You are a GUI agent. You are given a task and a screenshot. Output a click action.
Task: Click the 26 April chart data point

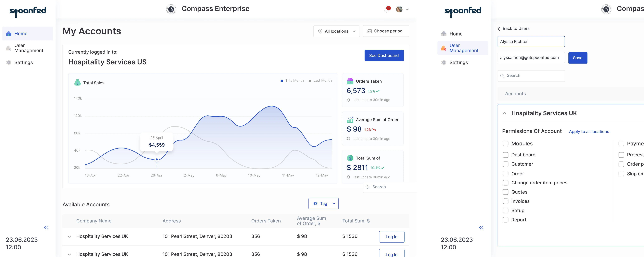[x=157, y=159]
